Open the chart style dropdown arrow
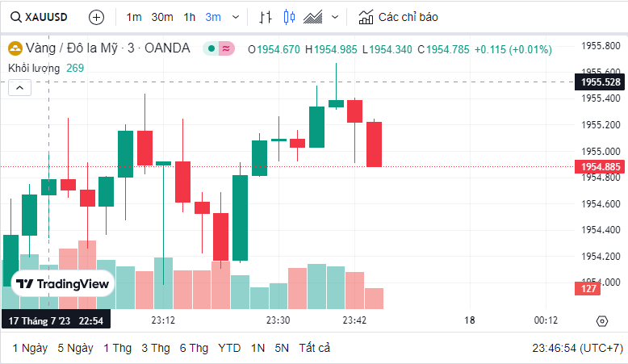This screenshot has height=364, width=628. click(x=335, y=16)
